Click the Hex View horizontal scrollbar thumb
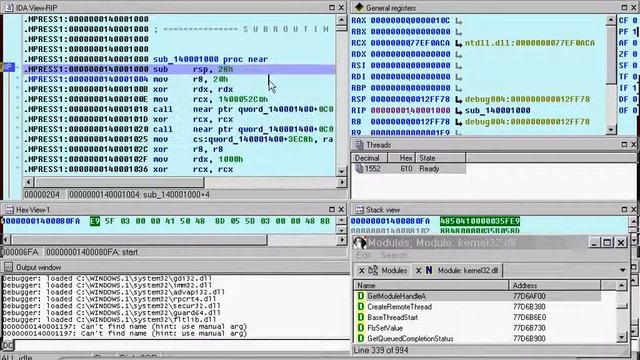 point(139,239)
